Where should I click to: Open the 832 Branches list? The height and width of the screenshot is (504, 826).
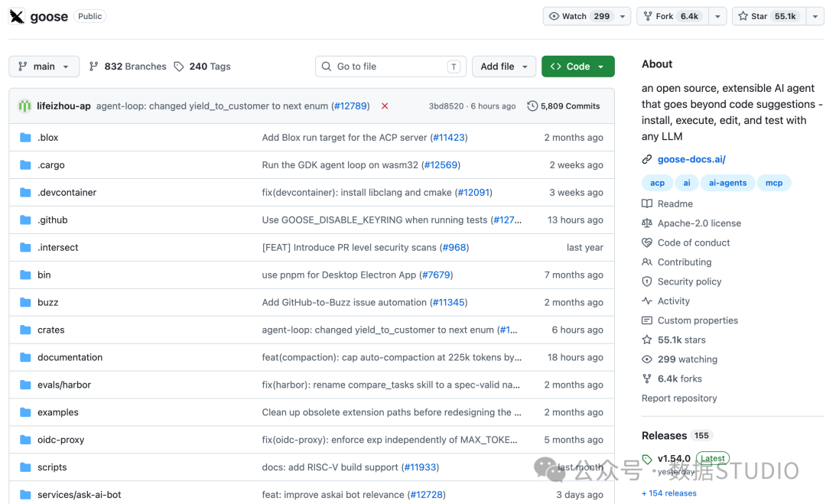[x=128, y=67]
